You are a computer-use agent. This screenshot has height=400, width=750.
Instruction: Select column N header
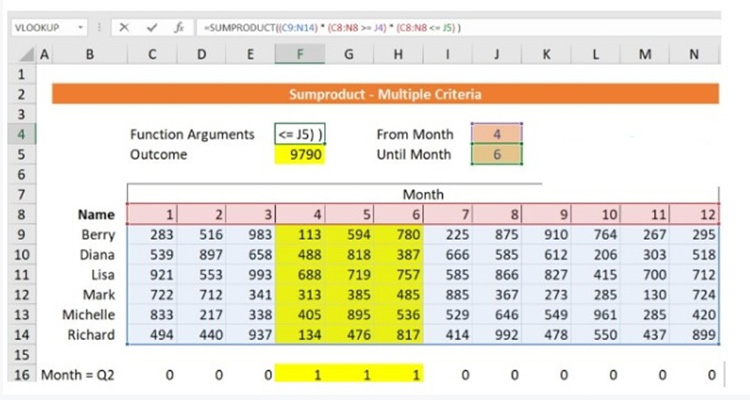click(x=694, y=55)
